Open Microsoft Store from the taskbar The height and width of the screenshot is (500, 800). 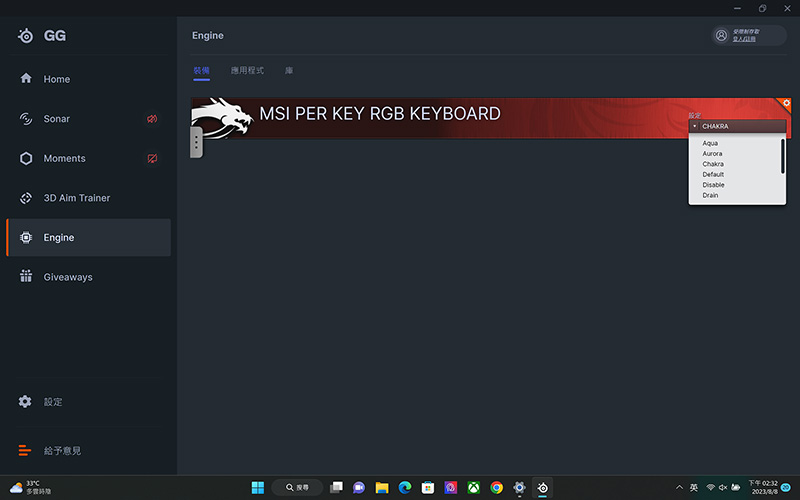coord(428,487)
